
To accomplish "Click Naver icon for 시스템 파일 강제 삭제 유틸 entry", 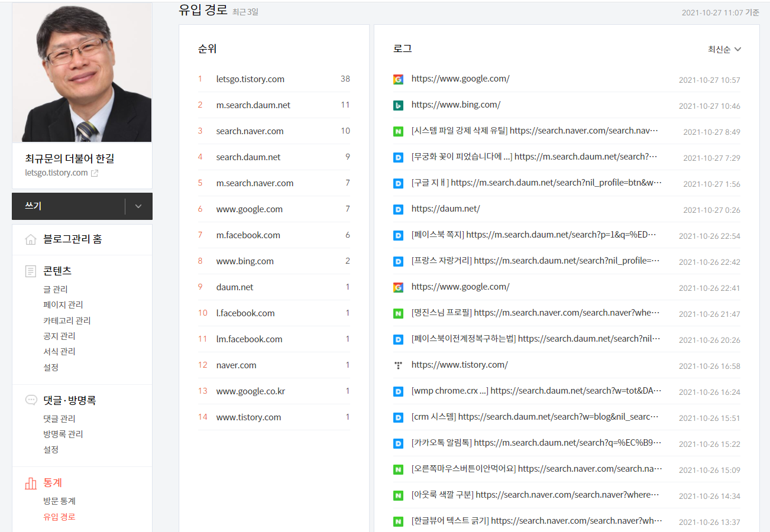I will [398, 131].
